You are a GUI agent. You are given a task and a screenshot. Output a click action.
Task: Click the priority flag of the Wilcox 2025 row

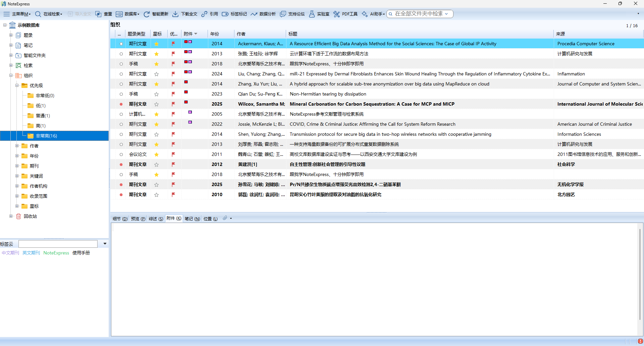pyautogui.click(x=173, y=104)
